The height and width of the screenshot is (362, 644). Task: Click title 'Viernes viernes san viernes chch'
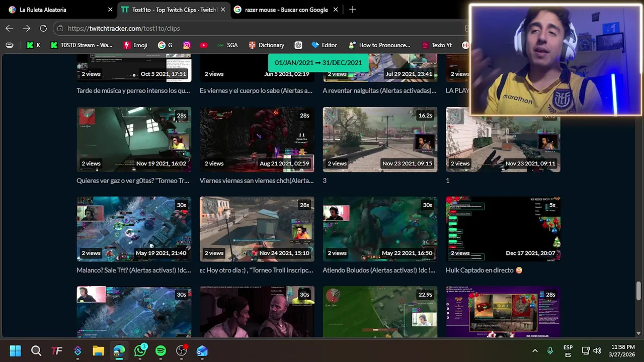click(257, 180)
